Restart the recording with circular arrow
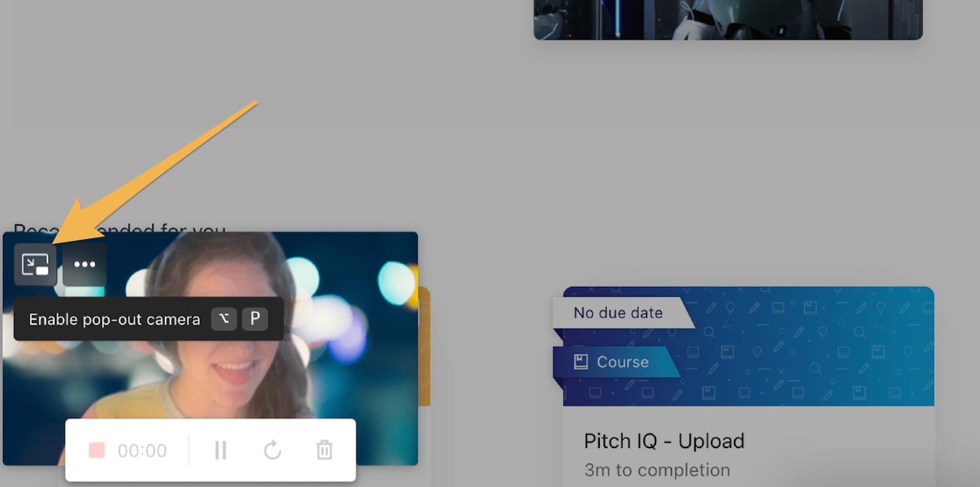 [272, 451]
